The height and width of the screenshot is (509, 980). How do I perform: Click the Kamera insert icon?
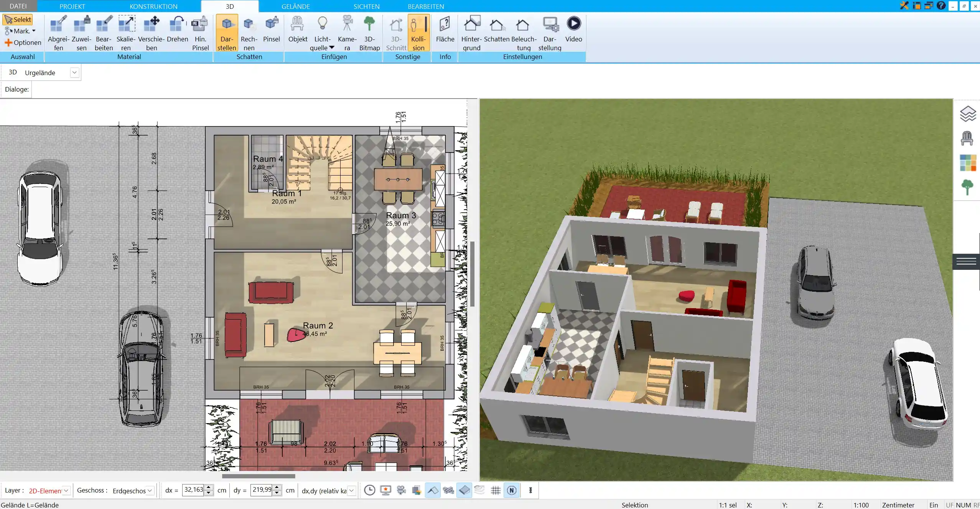tap(347, 33)
